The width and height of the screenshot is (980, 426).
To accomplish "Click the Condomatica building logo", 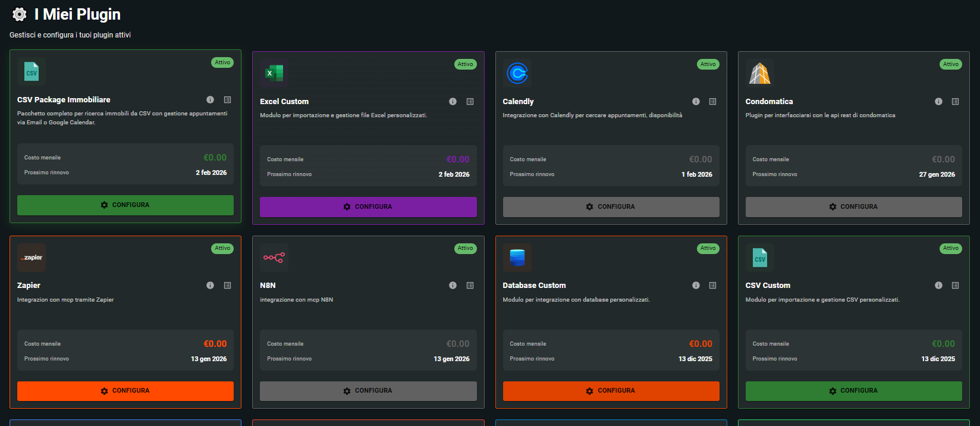I will click(x=760, y=74).
